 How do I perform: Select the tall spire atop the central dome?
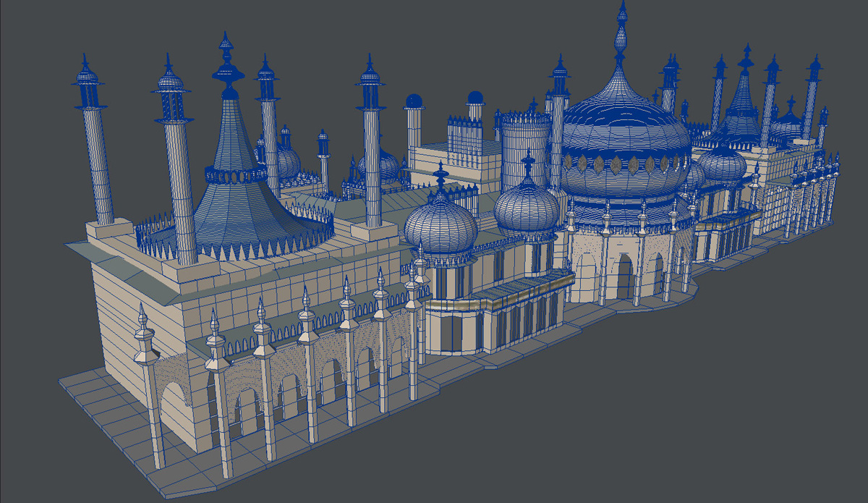(x=621, y=36)
